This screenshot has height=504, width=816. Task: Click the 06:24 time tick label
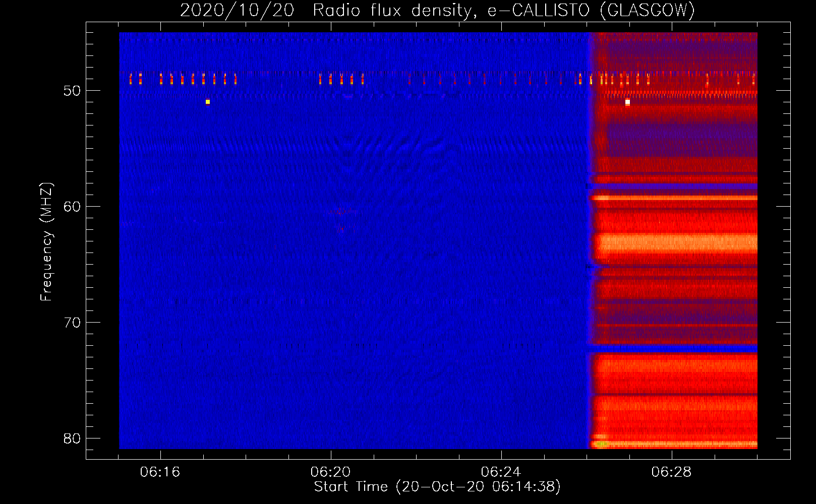click(x=501, y=472)
